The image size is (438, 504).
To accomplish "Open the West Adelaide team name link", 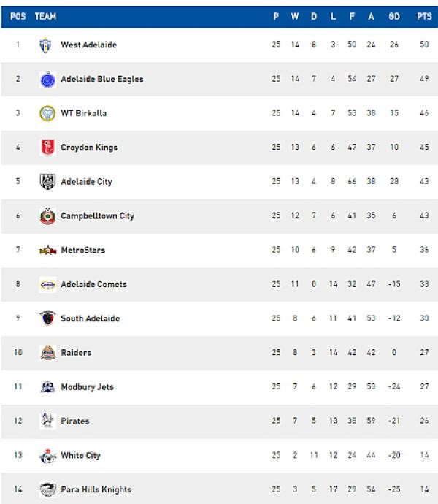I will [x=88, y=45].
